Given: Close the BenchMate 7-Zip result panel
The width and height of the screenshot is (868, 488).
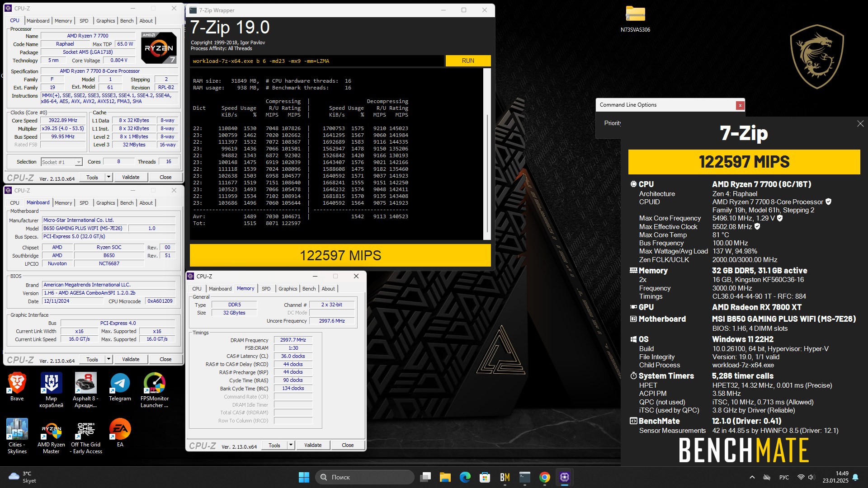Looking at the screenshot, I should tap(860, 124).
